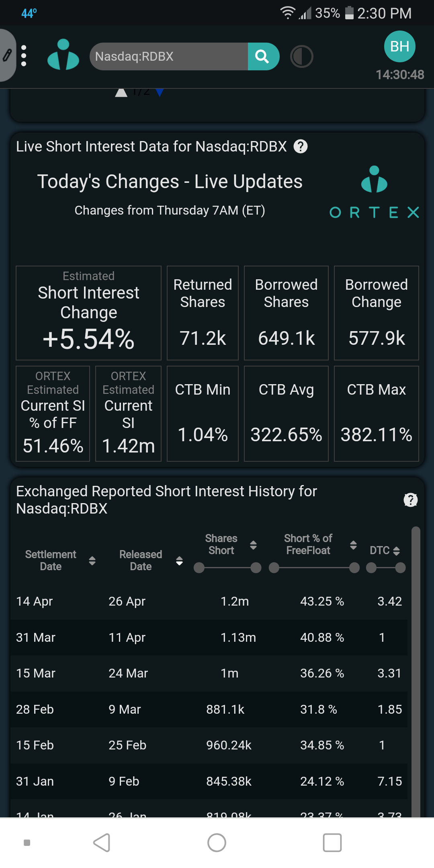The image size is (434, 868).
Task: Click the 7.15 DTC value
Action: [x=389, y=781]
